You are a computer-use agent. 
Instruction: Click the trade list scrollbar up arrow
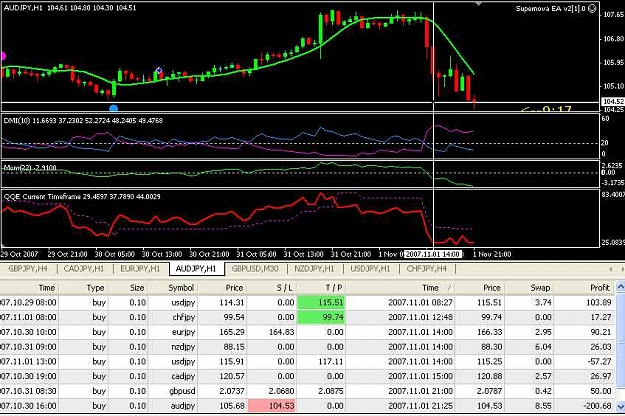(x=620, y=286)
